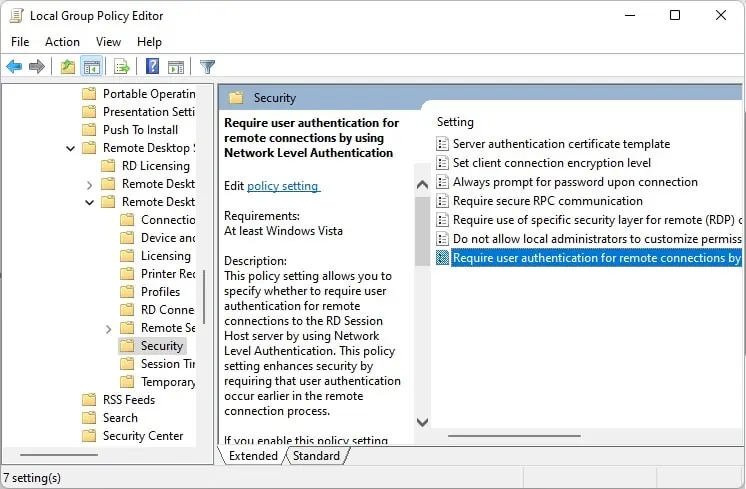Click the icon of the highlighted Require user authentication setting

442,258
